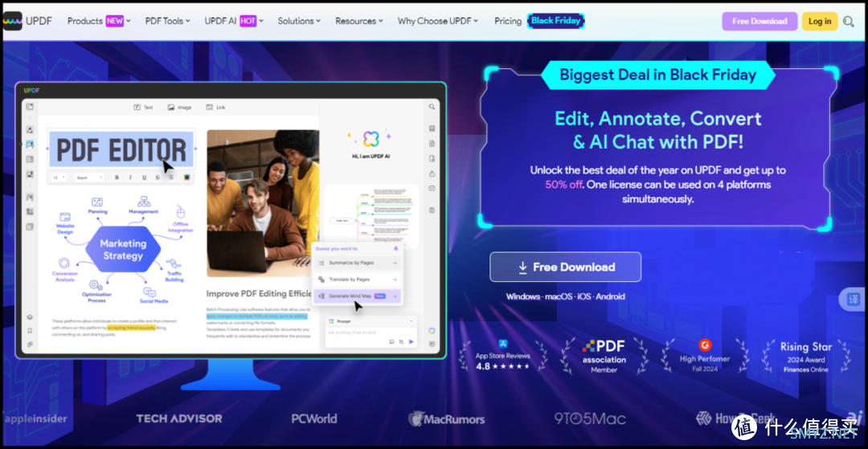Toggle Bold in the preview text toolbar
The image size is (868, 449).
117,178
